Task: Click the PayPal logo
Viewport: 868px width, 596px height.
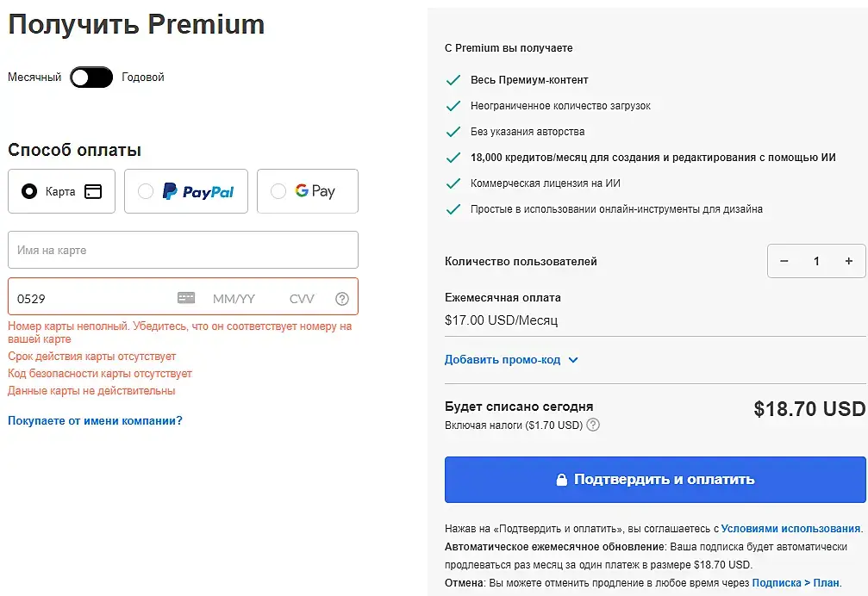Action: (198, 191)
